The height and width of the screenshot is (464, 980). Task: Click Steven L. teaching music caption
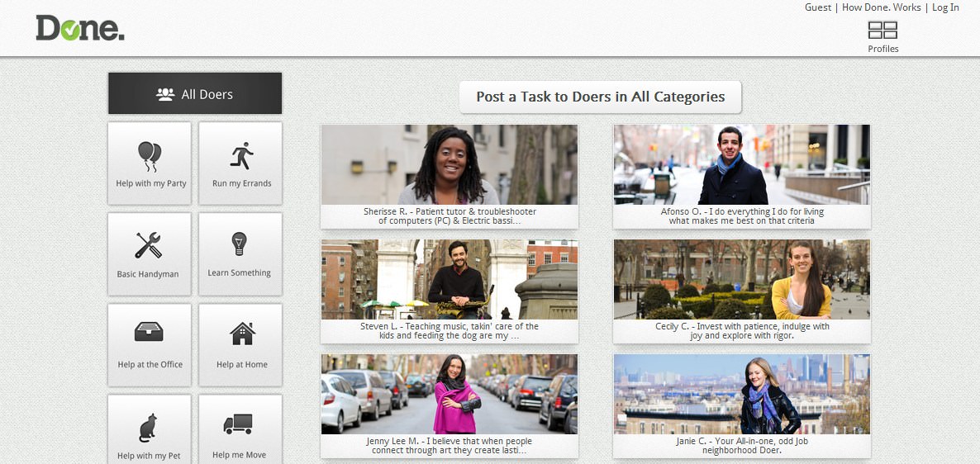click(450, 331)
